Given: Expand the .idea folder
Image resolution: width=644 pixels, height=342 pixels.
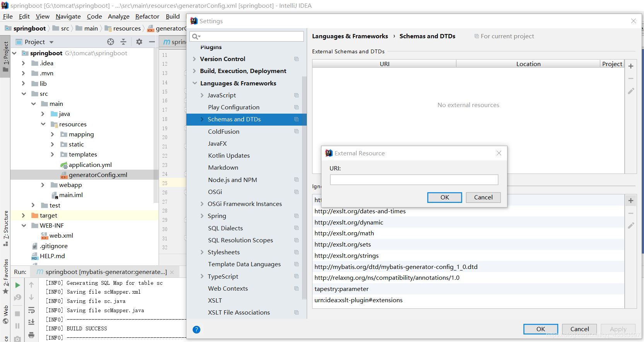Looking at the screenshot, I should [23, 63].
